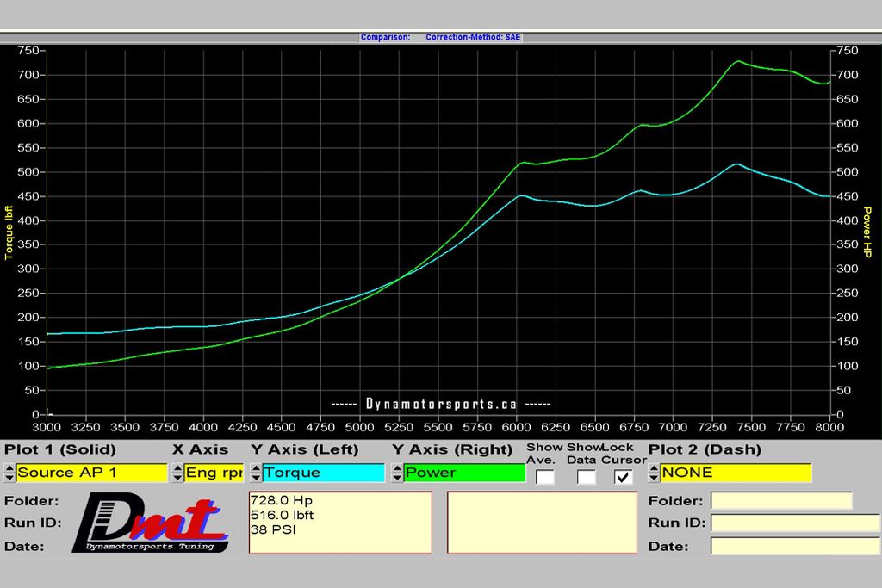Uncheck the Lock Cursor checkbox

click(x=624, y=476)
